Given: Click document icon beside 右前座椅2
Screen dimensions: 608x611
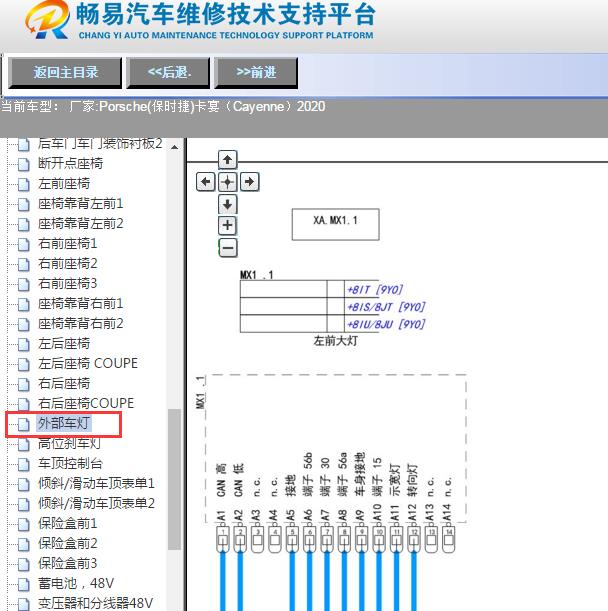Looking at the screenshot, I should 24,265.
